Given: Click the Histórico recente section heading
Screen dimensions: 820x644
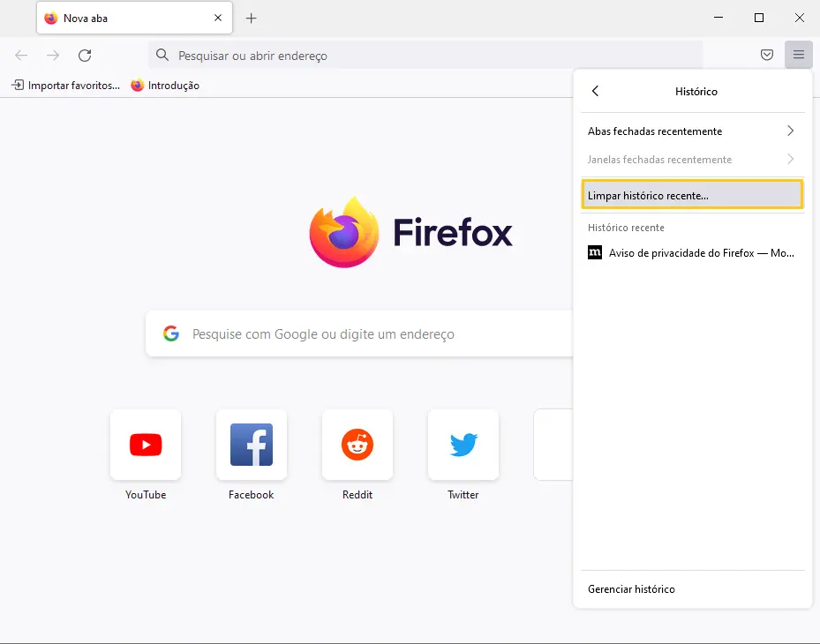Looking at the screenshot, I should click(626, 228).
